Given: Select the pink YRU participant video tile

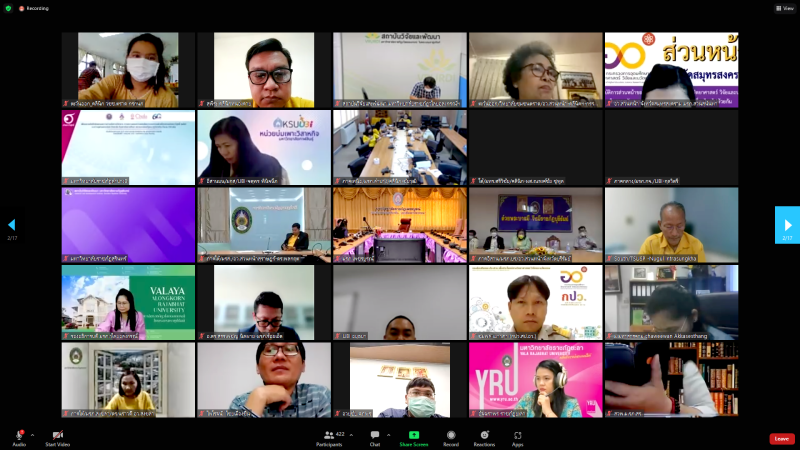Looking at the screenshot, I should pos(535,379).
